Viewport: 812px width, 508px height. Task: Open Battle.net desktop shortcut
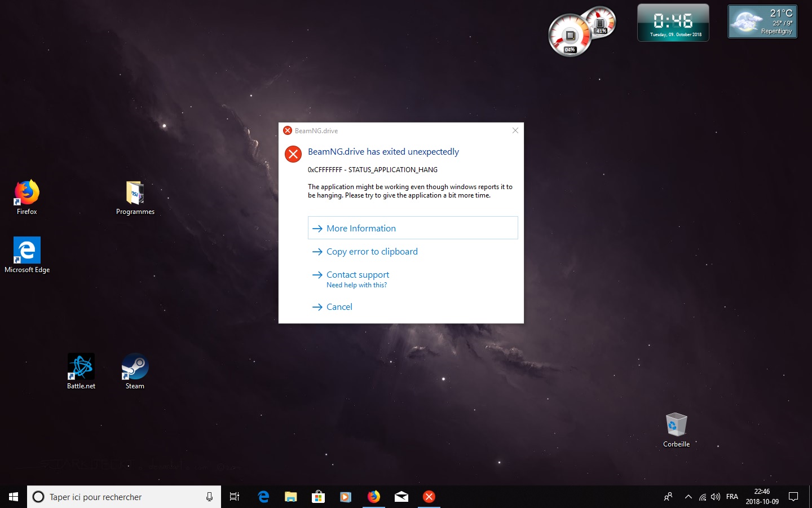(81, 371)
